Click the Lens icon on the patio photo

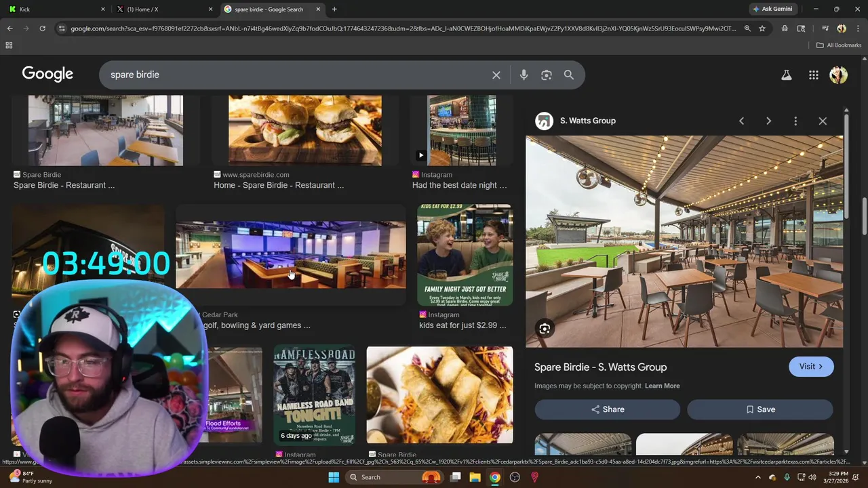click(545, 329)
